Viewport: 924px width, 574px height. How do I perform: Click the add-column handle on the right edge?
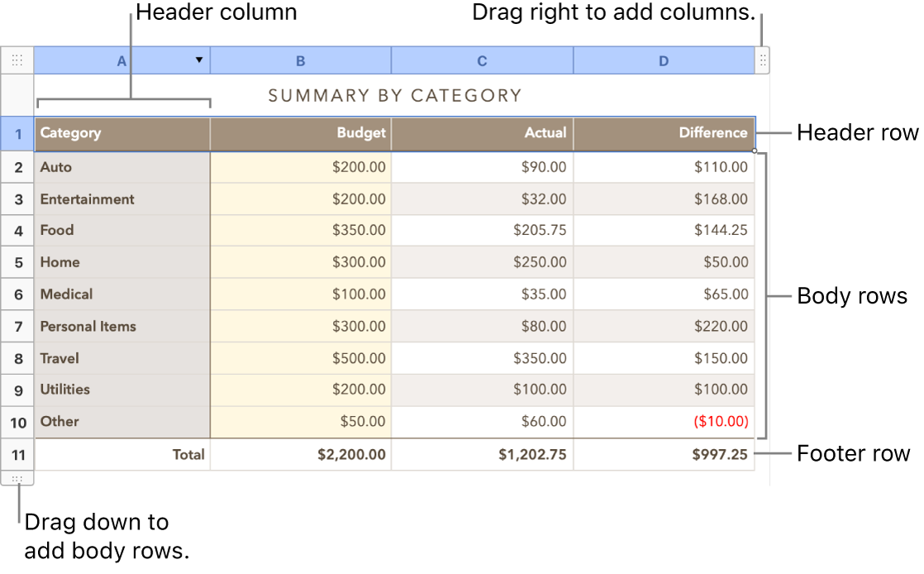coord(762,60)
